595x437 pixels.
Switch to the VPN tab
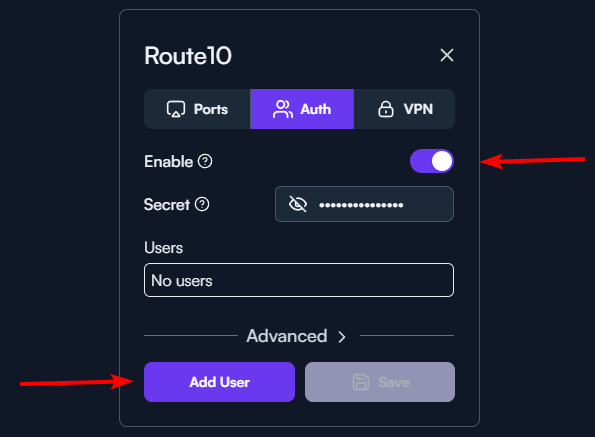point(405,109)
